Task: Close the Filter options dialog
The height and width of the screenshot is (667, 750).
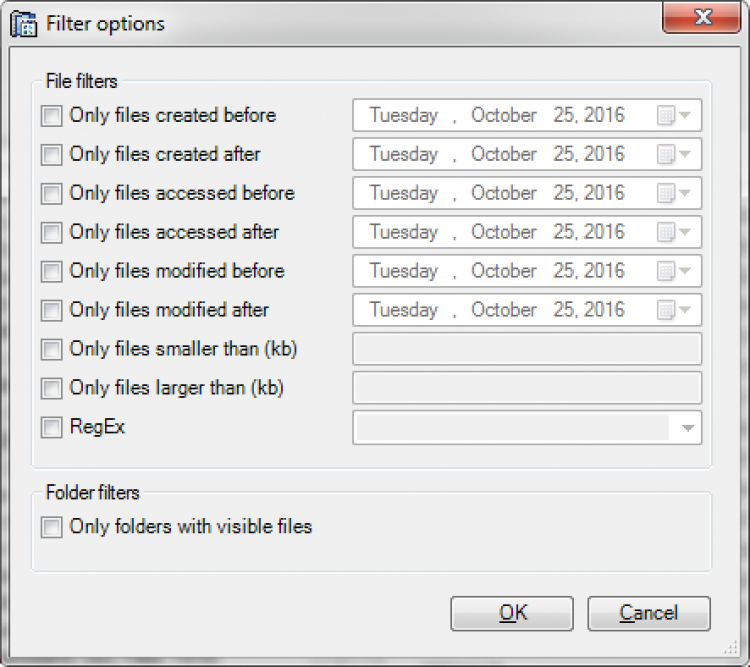Action: click(701, 18)
